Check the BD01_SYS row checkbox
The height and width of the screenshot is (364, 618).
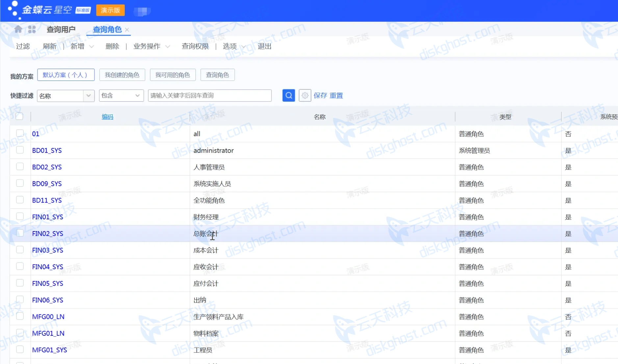pos(20,150)
